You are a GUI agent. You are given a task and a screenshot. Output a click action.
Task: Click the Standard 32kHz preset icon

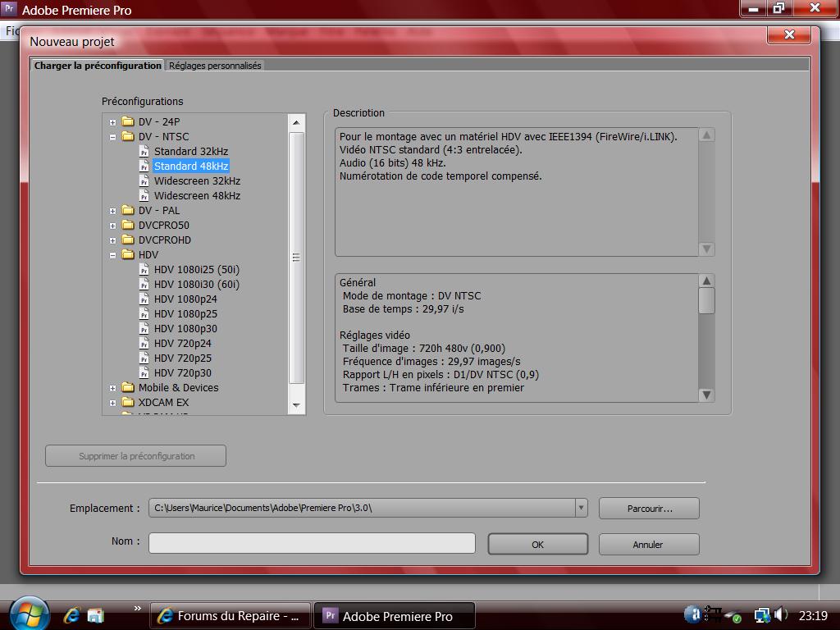point(144,152)
